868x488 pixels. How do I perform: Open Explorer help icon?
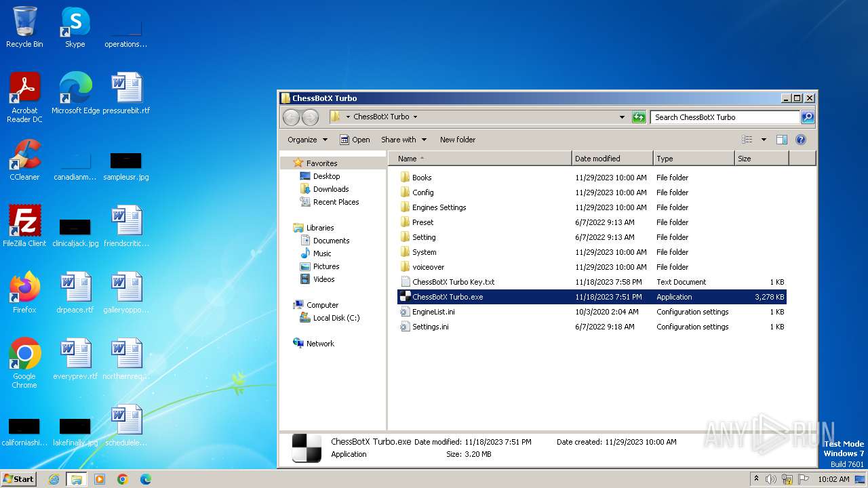(800, 140)
